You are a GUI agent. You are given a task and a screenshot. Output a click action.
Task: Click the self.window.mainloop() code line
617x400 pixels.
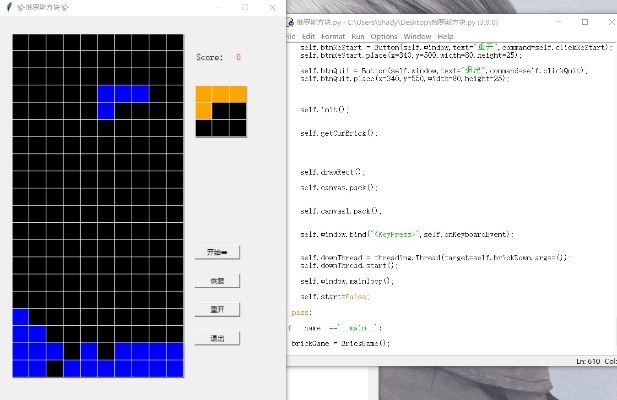pos(347,281)
